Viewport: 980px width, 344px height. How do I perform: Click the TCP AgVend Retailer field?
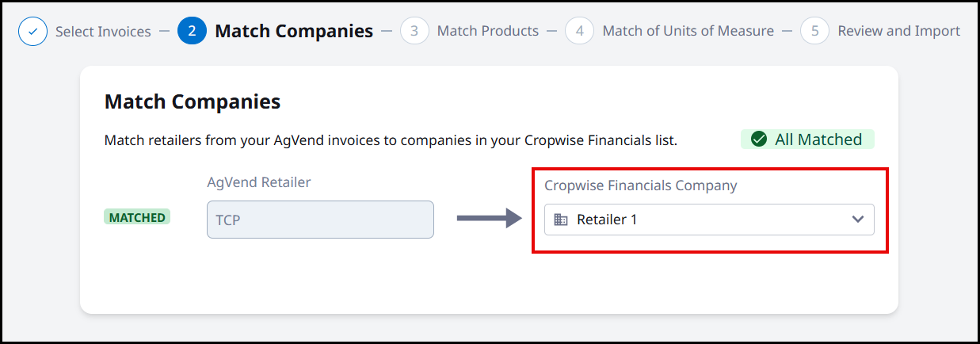[320, 220]
